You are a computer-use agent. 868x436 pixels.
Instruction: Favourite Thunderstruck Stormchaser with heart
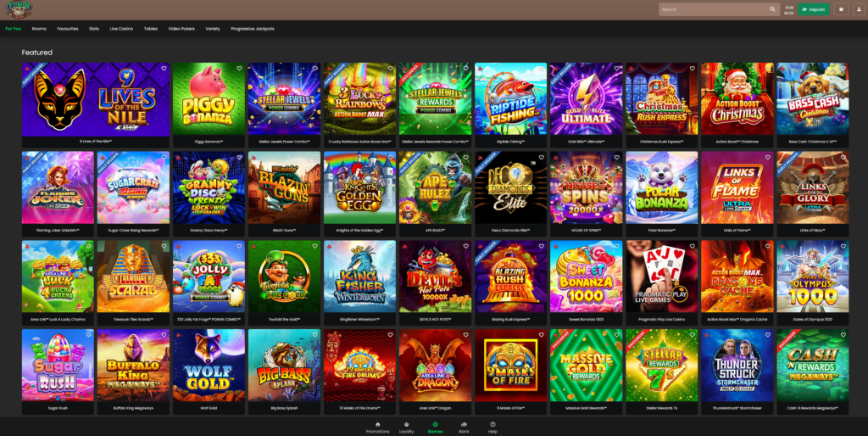click(767, 334)
